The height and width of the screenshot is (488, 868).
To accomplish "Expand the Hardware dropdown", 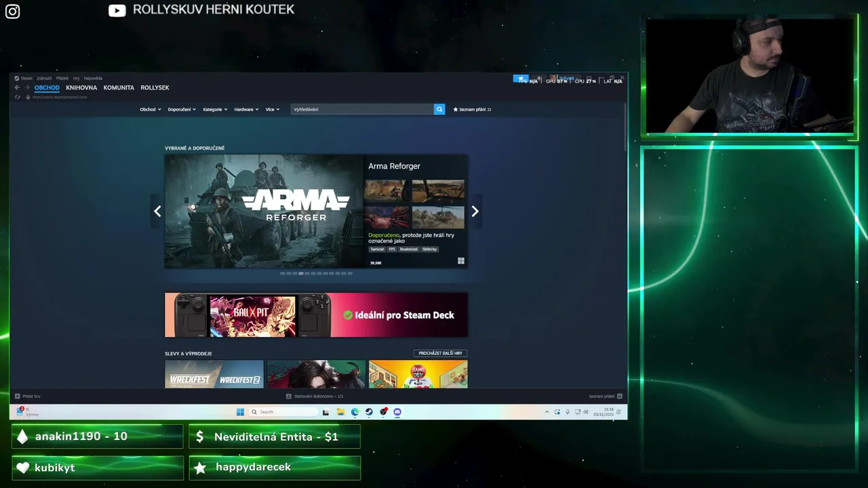I will coord(246,109).
